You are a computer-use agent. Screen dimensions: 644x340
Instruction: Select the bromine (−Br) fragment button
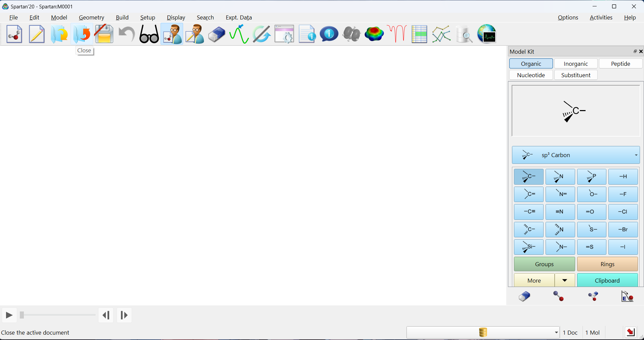[623, 230]
